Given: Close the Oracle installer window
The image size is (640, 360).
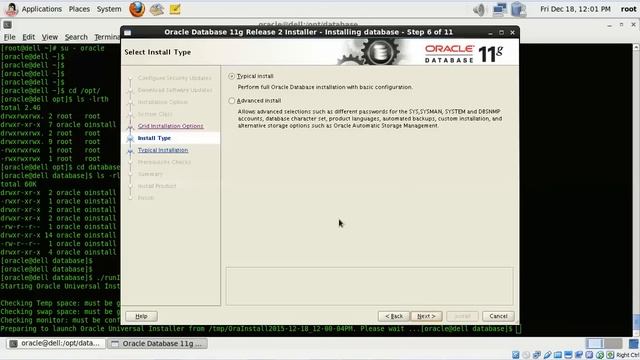Looking at the screenshot, I should click(512, 32).
